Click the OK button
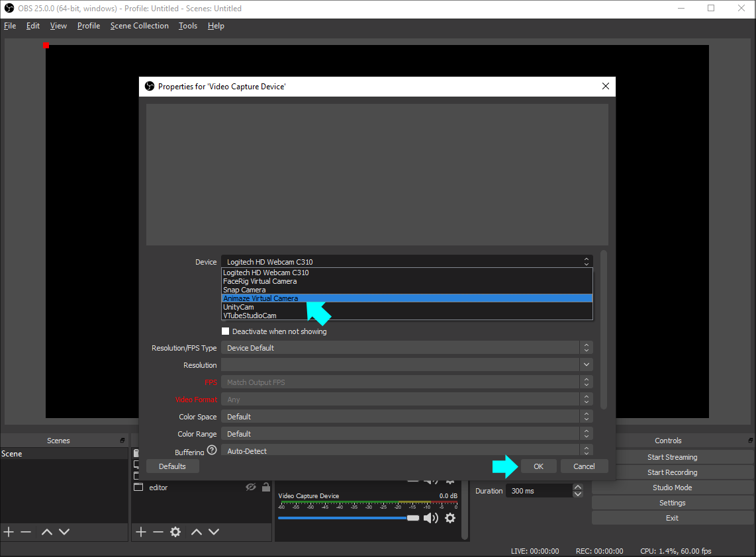 click(x=539, y=466)
